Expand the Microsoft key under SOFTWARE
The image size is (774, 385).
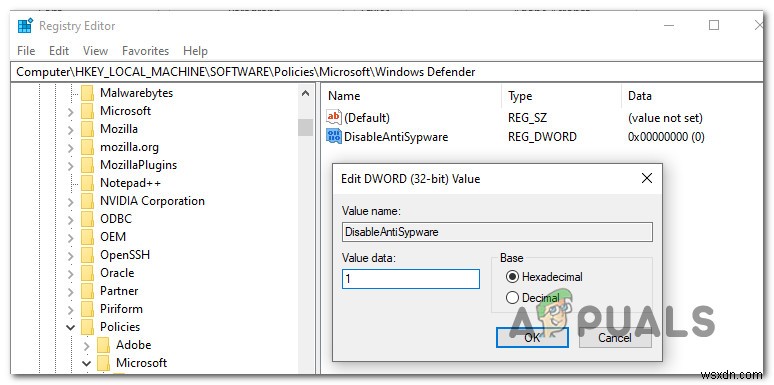[x=71, y=112]
